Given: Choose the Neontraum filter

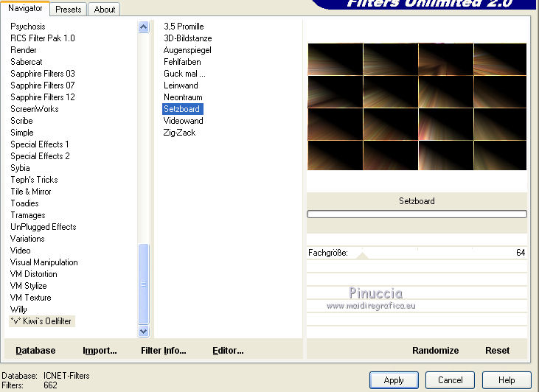Looking at the screenshot, I should click(x=183, y=97).
